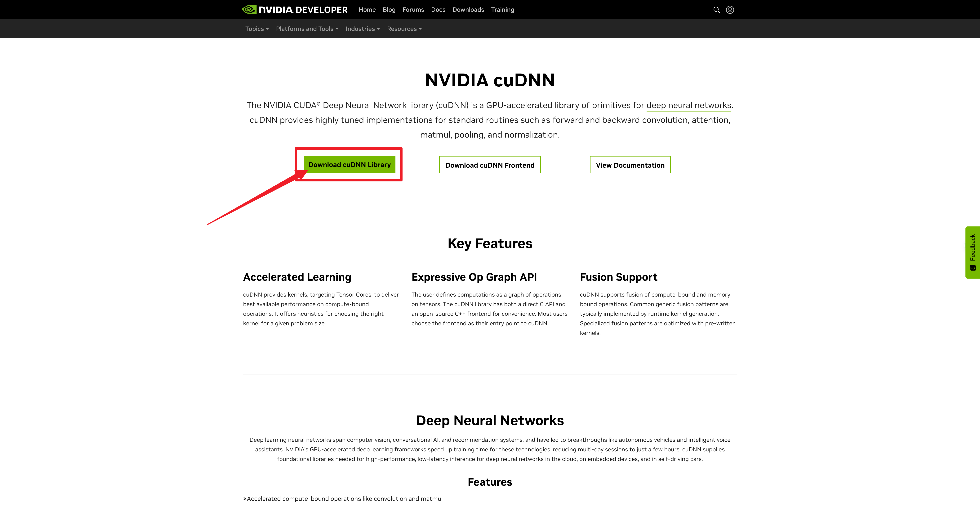Viewport: 980px width, 505px height.
Task: Click the Accelerated Learning heading
Action: click(297, 277)
